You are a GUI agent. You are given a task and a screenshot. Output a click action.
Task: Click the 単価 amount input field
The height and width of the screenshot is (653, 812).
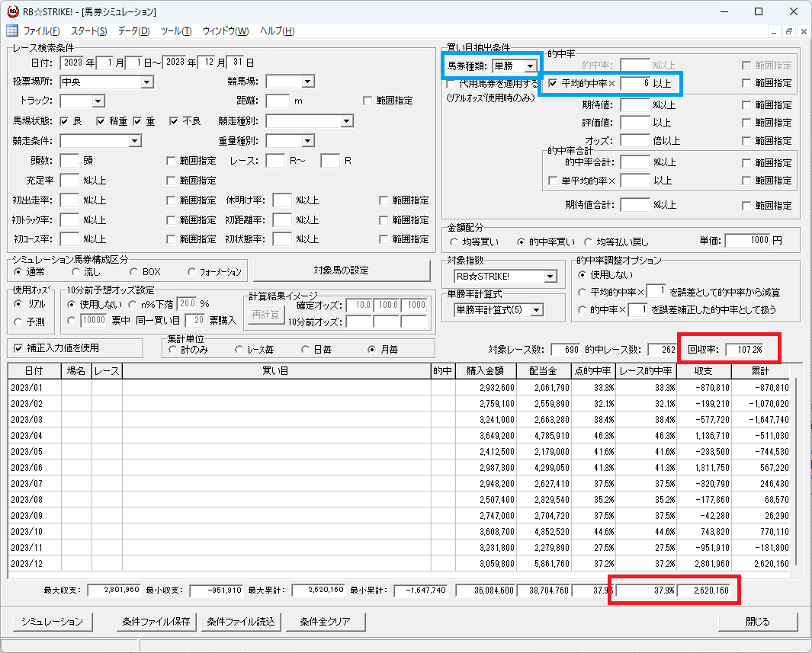click(748, 241)
